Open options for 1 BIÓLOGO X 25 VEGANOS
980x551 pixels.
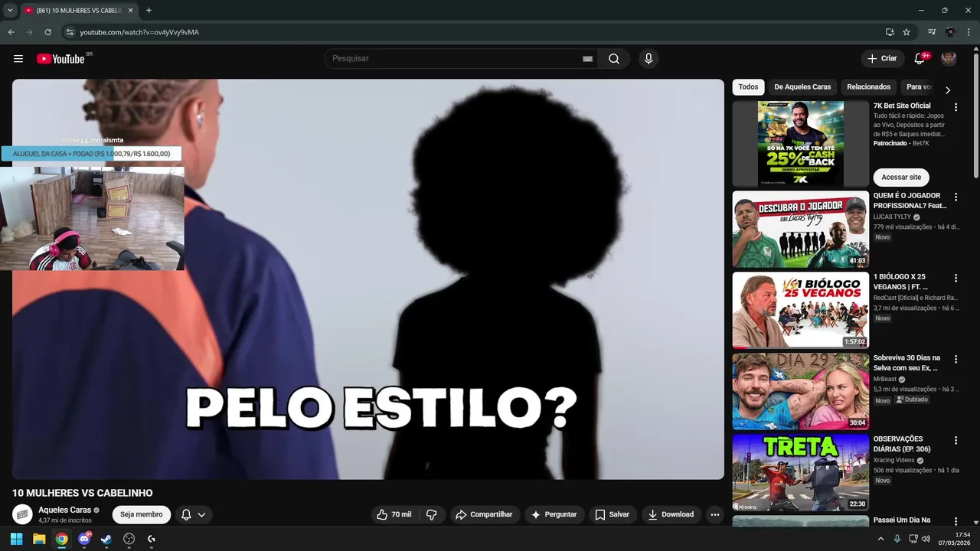(955, 279)
